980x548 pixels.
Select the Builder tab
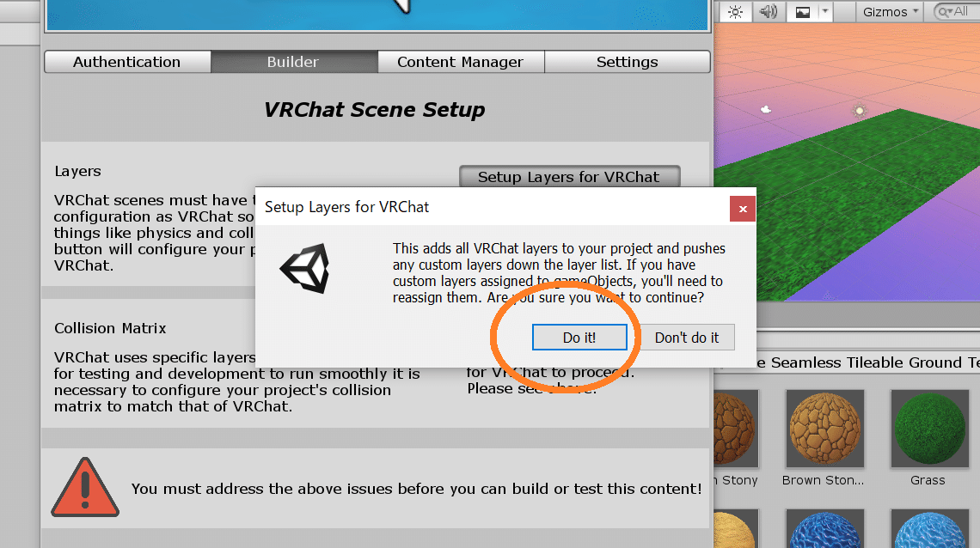click(x=293, y=62)
